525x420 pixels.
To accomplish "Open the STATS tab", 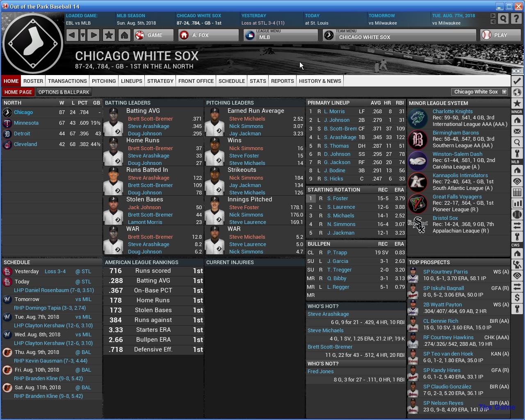I will (258, 81).
